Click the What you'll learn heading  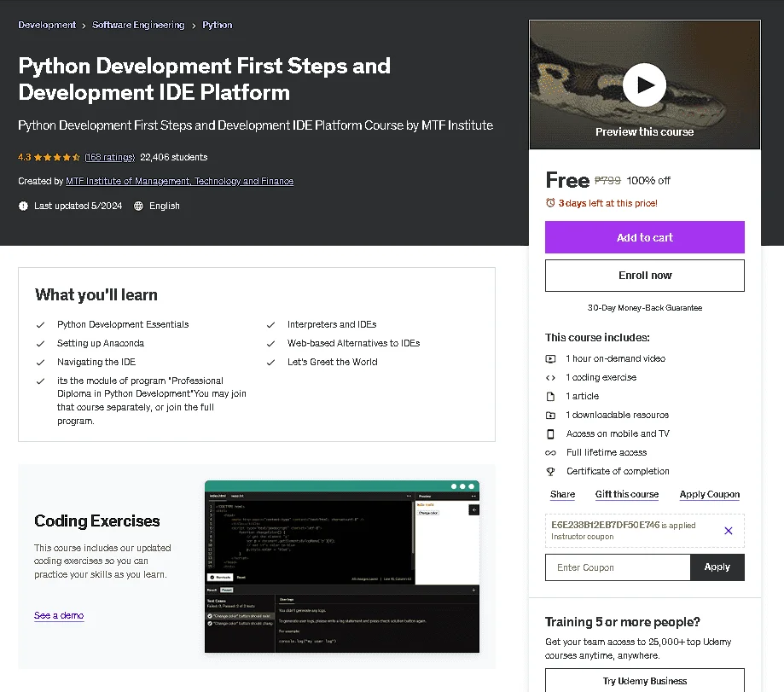[x=96, y=295]
